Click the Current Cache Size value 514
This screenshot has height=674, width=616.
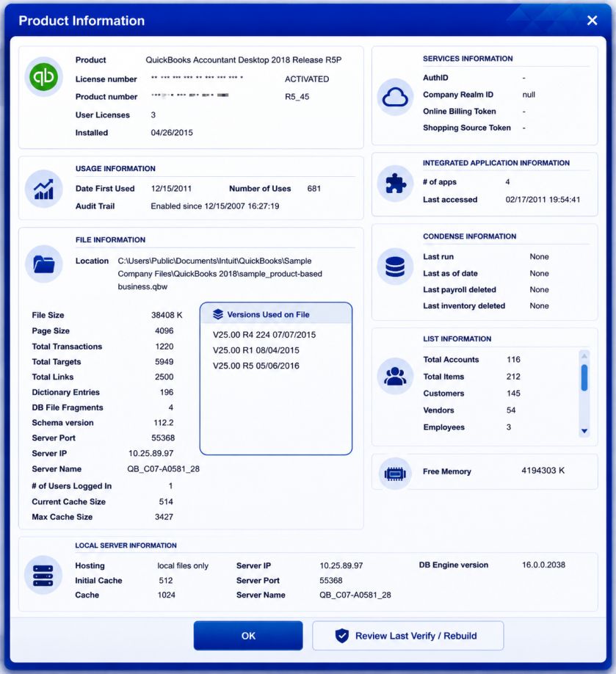166,501
